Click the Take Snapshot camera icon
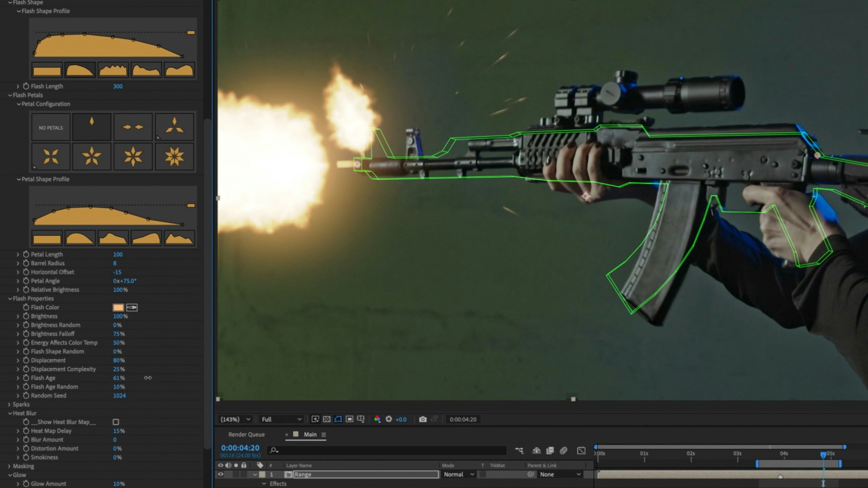Screen dimensions: 868x488 423,419
